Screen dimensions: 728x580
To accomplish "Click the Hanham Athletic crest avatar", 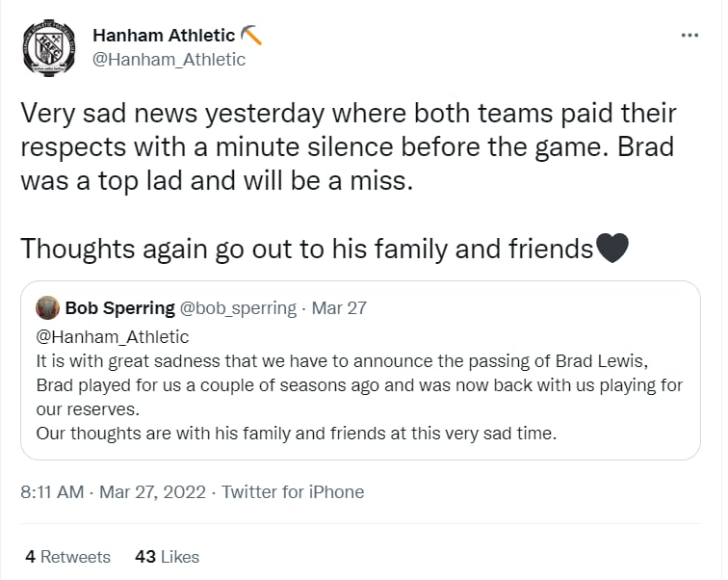I will (x=48, y=48).
